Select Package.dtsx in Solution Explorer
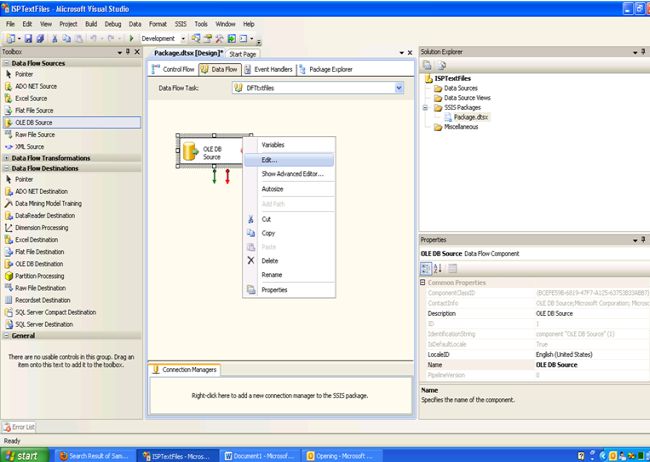Screen dimensions: 650x462 tap(471, 117)
